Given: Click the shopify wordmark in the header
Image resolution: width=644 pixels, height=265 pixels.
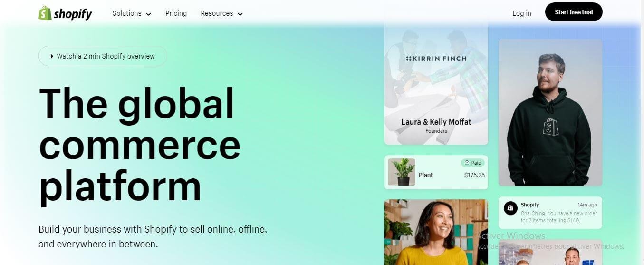Looking at the screenshot, I should (73, 14).
